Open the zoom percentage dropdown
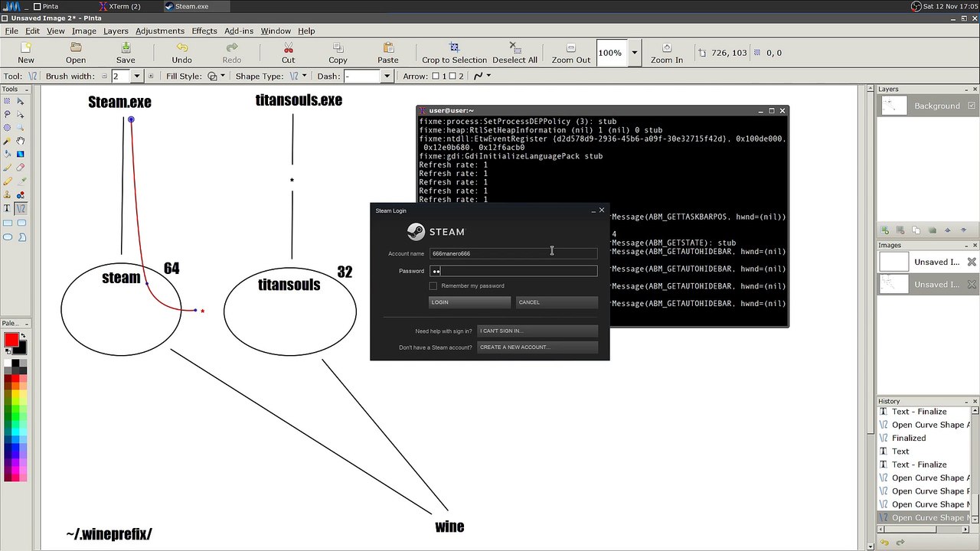 (634, 53)
